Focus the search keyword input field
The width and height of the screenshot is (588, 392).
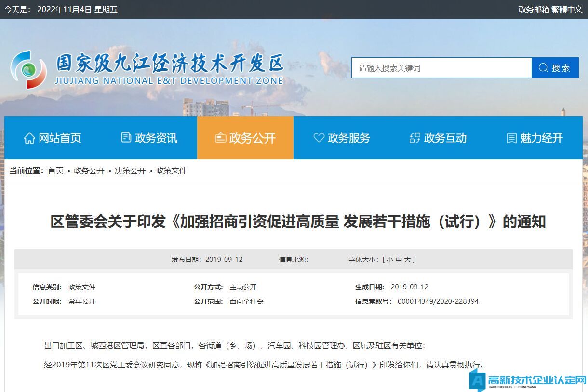(x=441, y=68)
